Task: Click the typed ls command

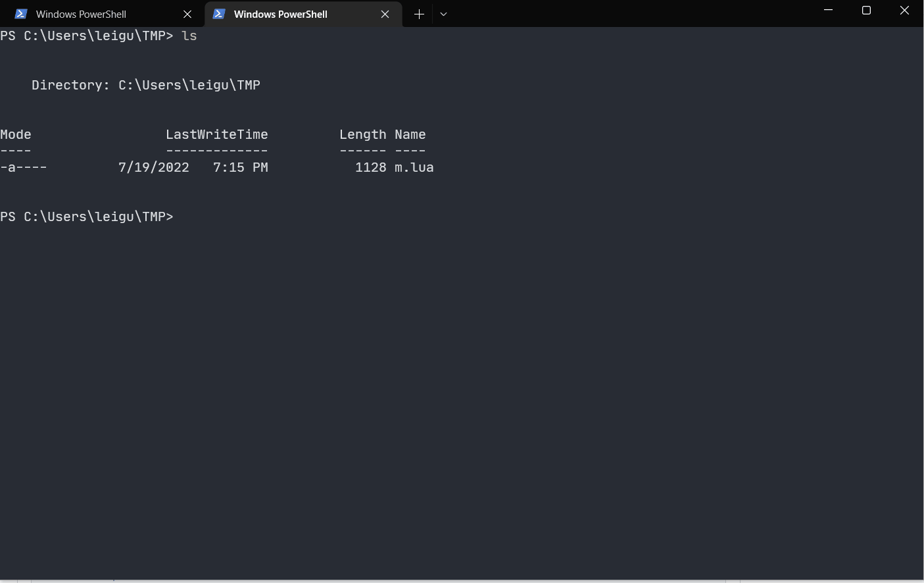Action: [x=189, y=36]
